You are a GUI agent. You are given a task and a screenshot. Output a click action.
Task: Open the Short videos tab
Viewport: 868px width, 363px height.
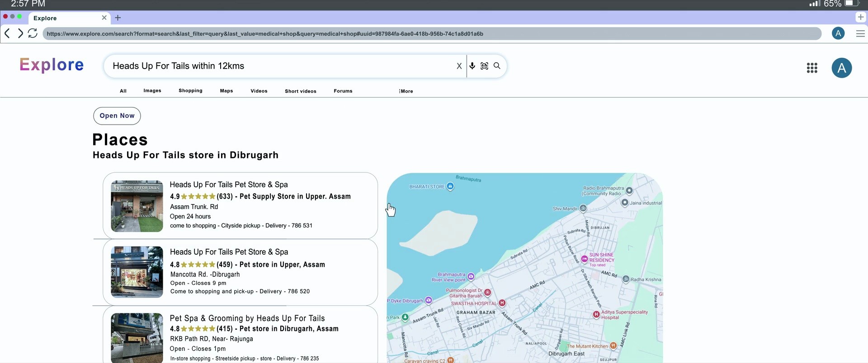(x=301, y=91)
